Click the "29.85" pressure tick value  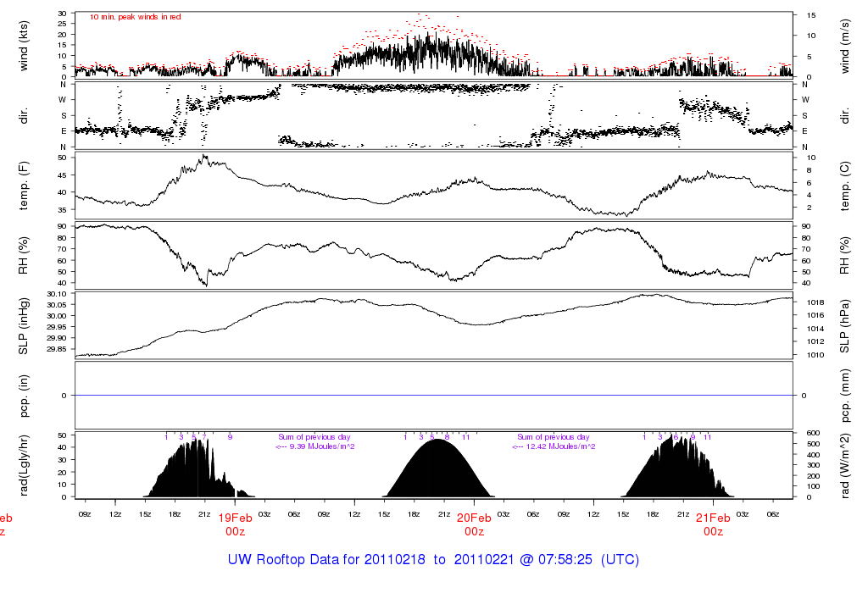57,349
